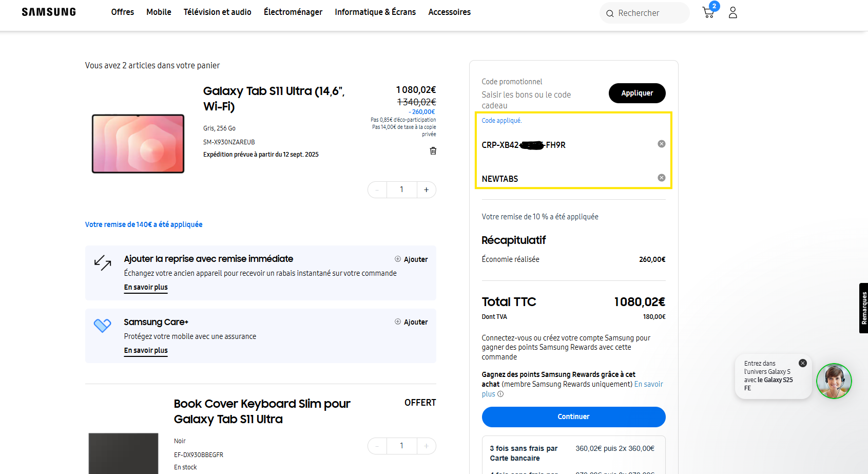Open the user account icon

[x=733, y=12]
